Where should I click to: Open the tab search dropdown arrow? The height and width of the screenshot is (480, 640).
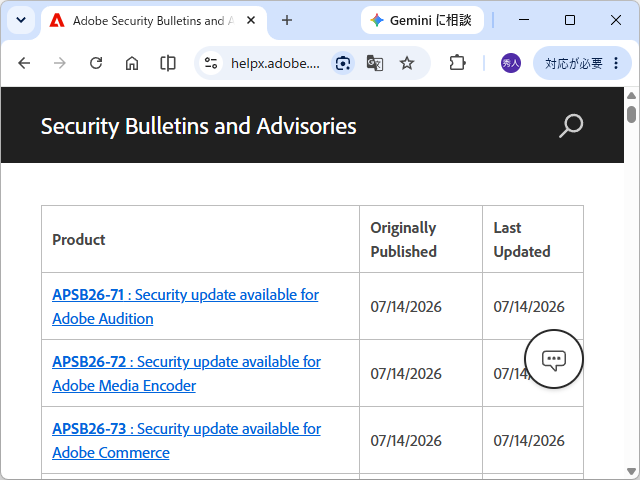[x=21, y=20]
